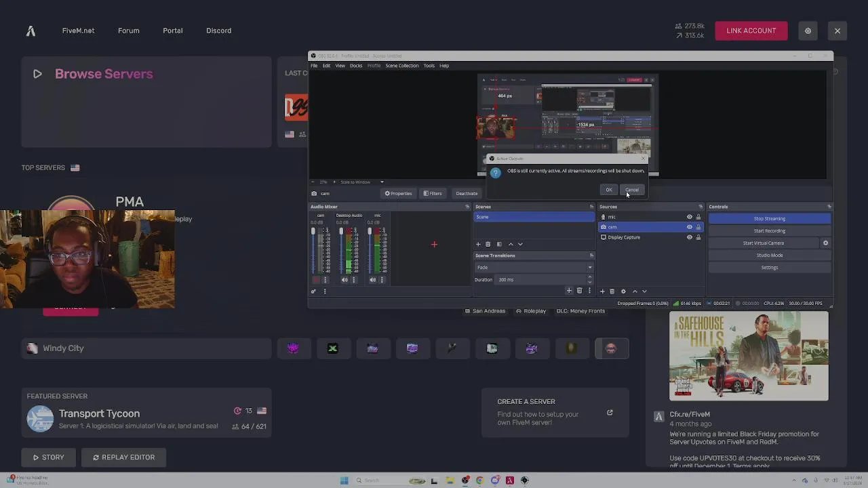868x488 pixels.
Task: Remove selected source with trash icon
Action: (612, 291)
